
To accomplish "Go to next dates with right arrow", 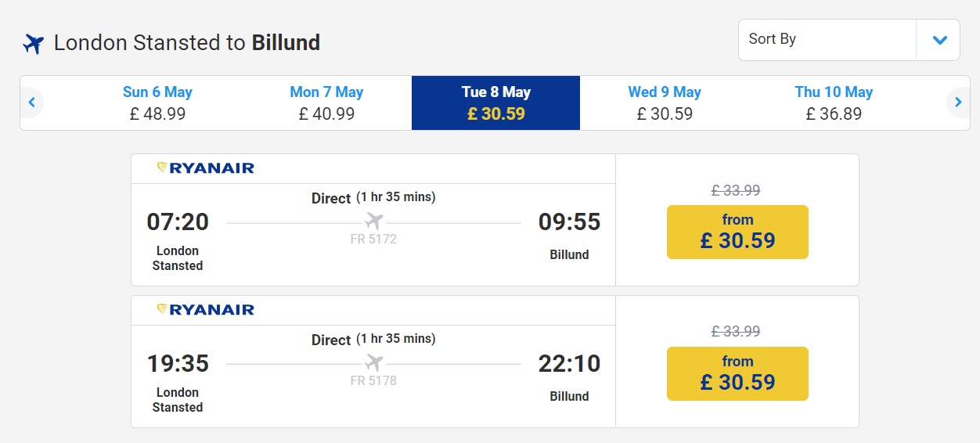I will click(958, 102).
